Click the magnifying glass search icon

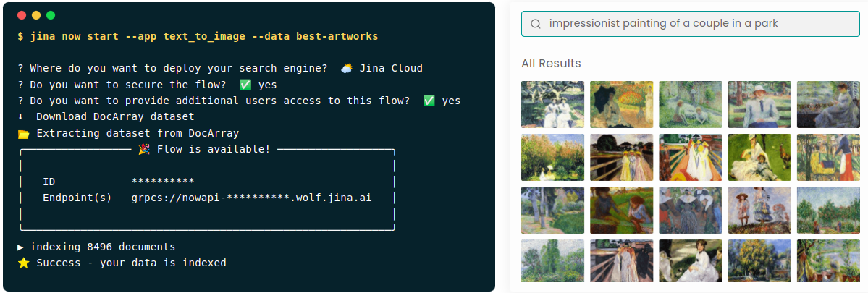[x=535, y=24]
